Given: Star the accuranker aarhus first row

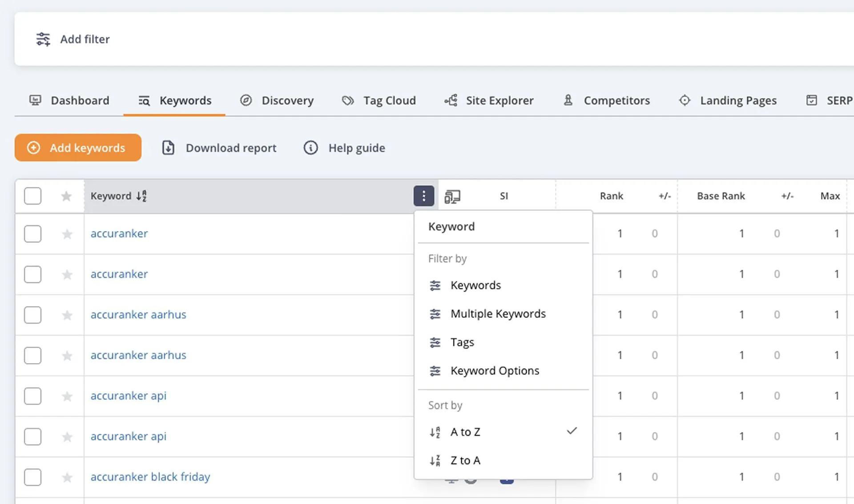Looking at the screenshot, I should [x=67, y=315].
